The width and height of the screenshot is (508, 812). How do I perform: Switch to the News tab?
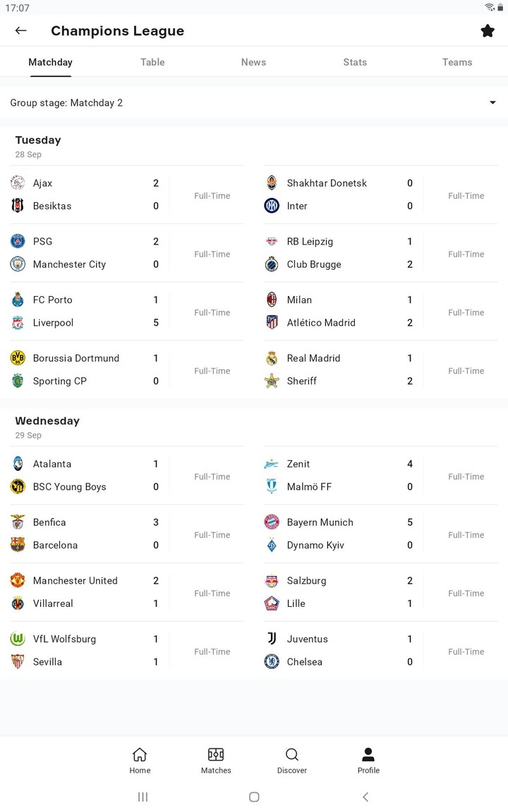tap(253, 62)
